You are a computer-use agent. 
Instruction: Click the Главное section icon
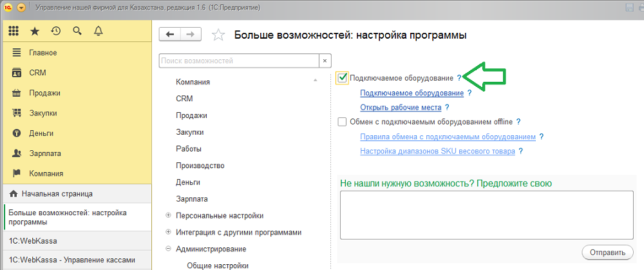click(17, 53)
